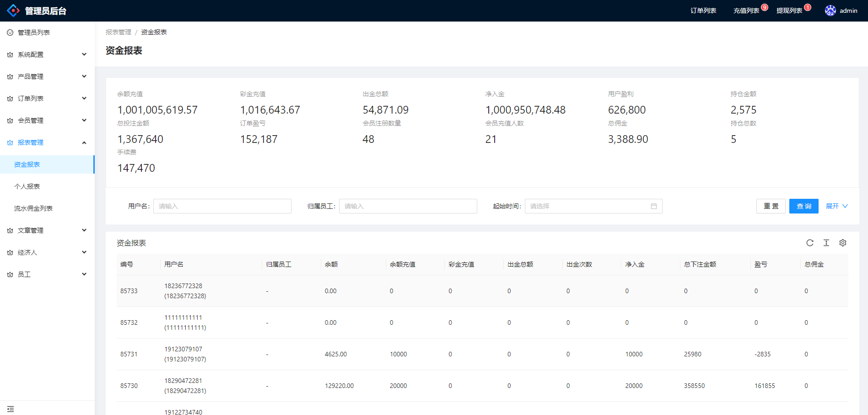868x415 pixels.
Task: Open the date picker calendar icon
Action: coord(654,206)
